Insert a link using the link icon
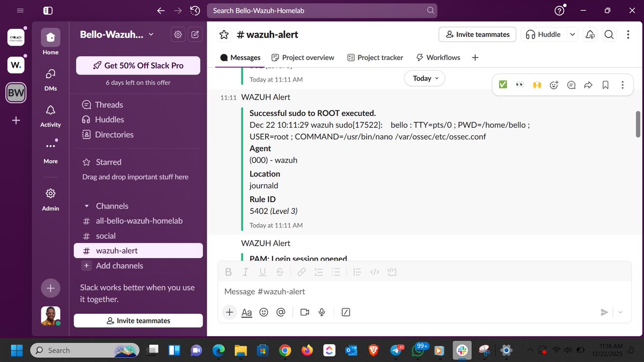The width and height of the screenshot is (644, 362). pos(302,272)
